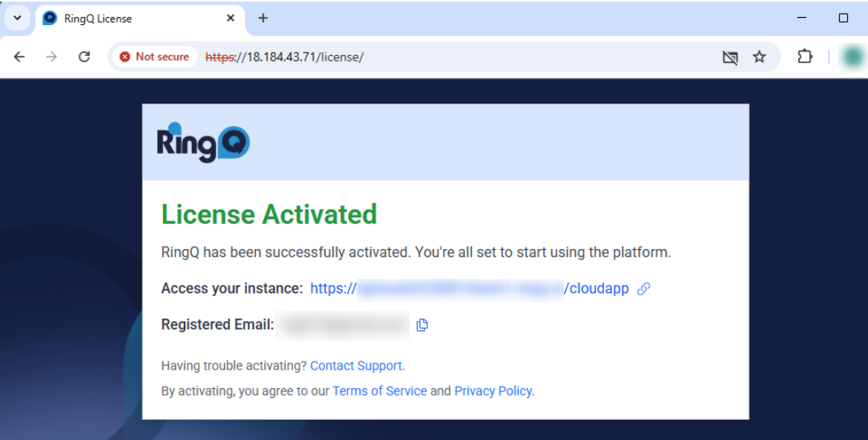The height and width of the screenshot is (440, 868).
Task: Click the browser back arrow
Action: (x=19, y=57)
